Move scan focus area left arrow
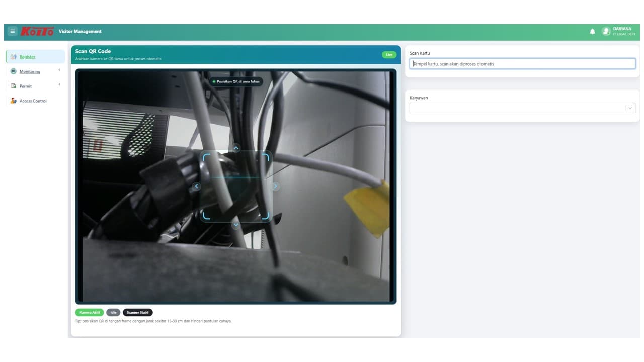Viewport: 644px width, 362px height. pos(197,186)
